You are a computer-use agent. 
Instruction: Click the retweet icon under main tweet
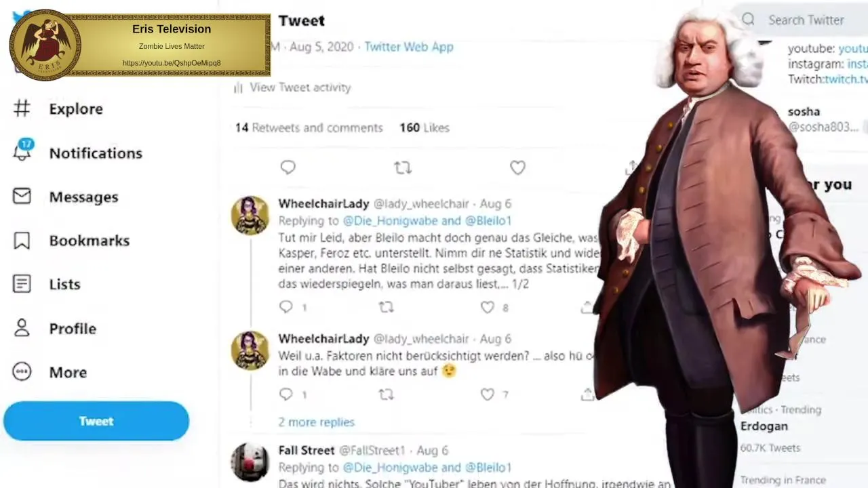pyautogui.click(x=403, y=167)
